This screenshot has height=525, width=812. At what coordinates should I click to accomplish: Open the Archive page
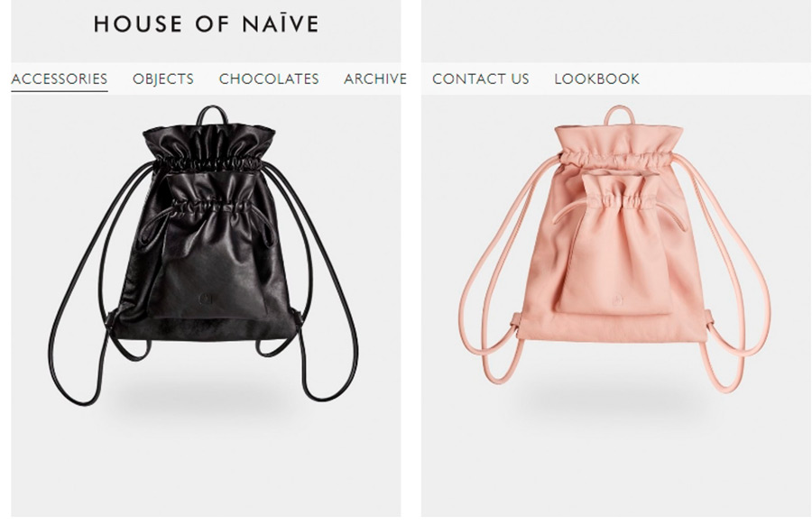pos(375,78)
